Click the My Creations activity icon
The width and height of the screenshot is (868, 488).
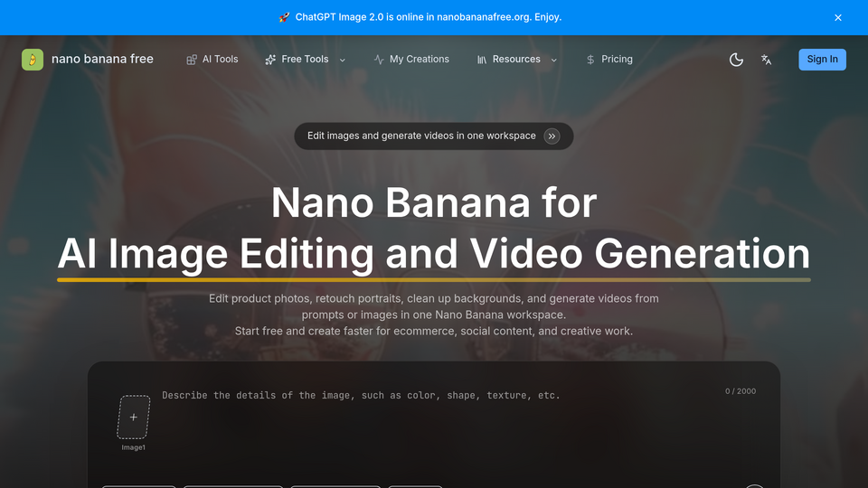[x=379, y=60]
